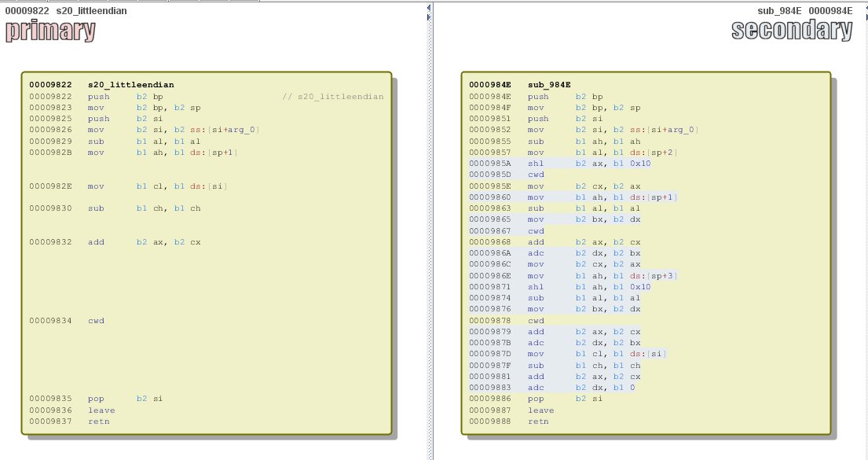Select secondary 'sub ah, ah' line at 00009855
Screen dimensions: 868x460
click(555, 142)
